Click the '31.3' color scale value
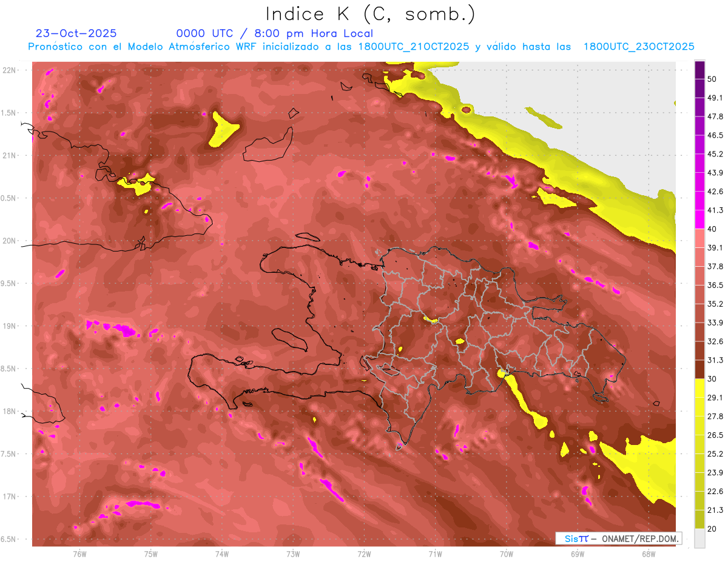The image size is (728, 562). (716, 360)
